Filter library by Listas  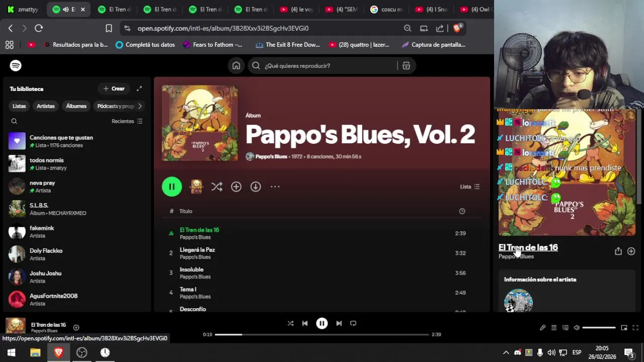[19, 106]
